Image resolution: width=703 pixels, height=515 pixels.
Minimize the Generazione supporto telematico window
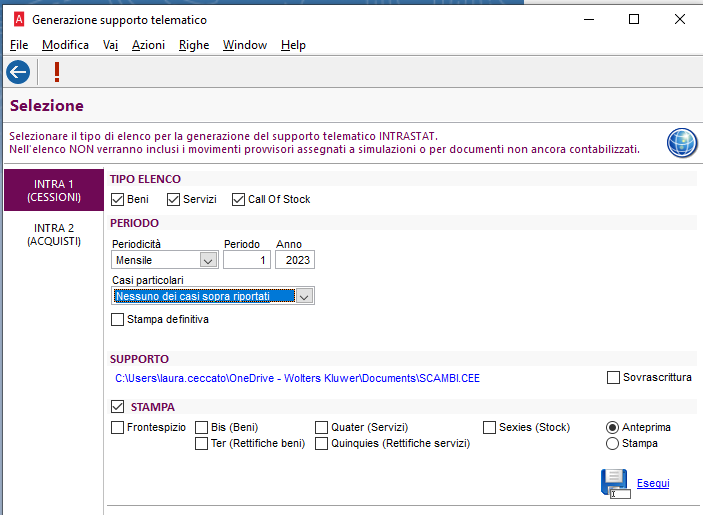(589, 19)
